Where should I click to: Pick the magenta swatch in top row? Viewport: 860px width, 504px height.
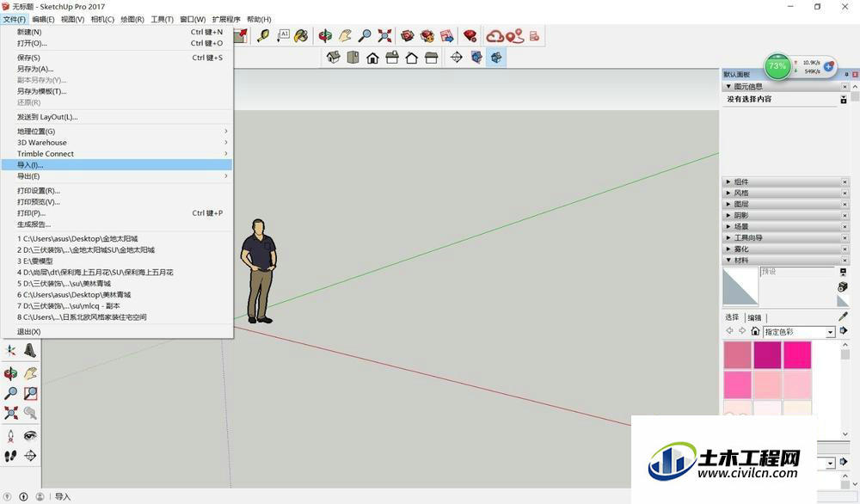point(767,355)
